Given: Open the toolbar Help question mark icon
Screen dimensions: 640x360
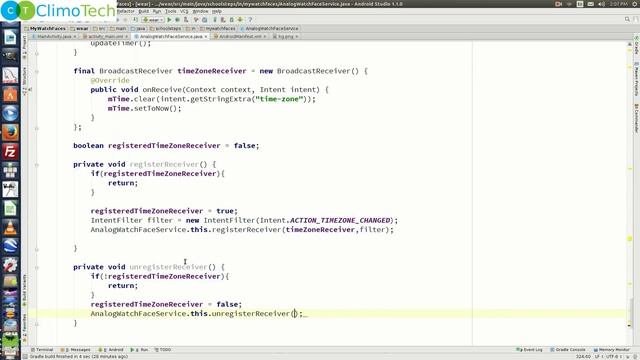Looking at the screenshot, I should click(250, 20).
